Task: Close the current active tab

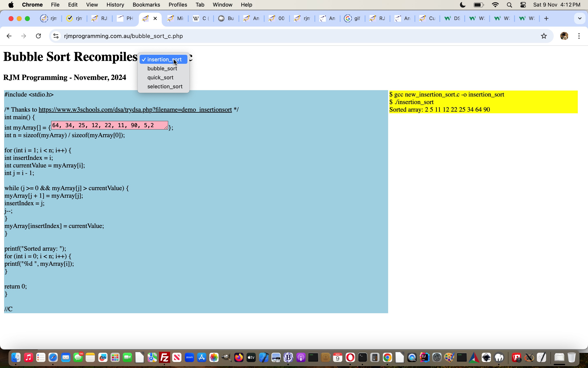Action: [x=155, y=18]
